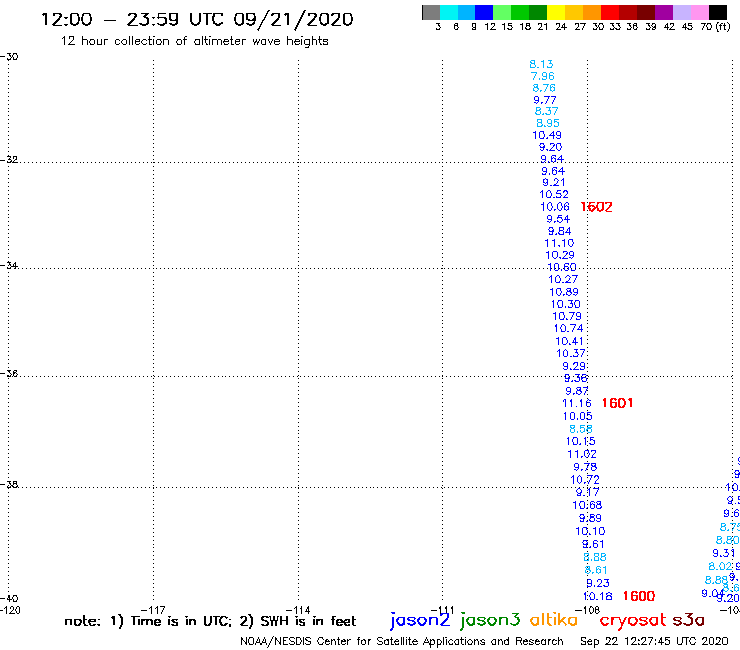Click the wave height 8.13
740x650 pixels.
pyautogui.click(x=541, y=64)
